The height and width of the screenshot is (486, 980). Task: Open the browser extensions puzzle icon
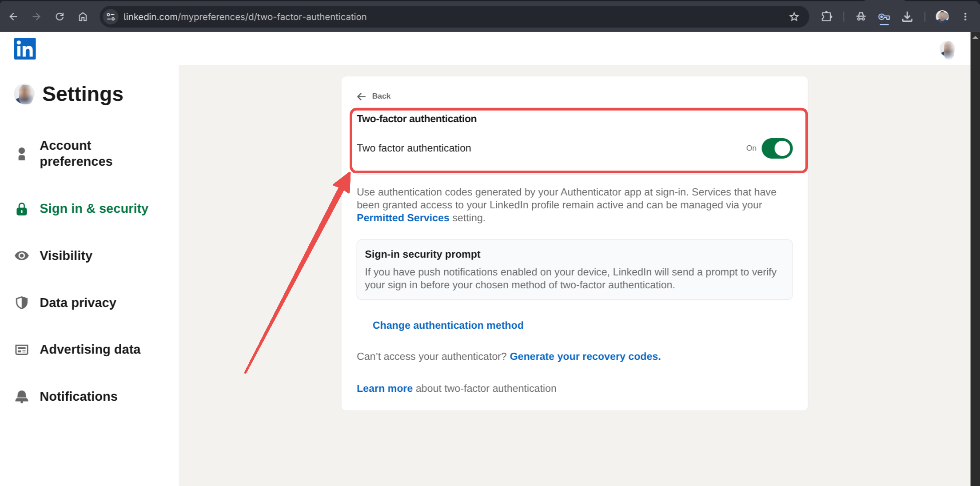point(827,17)
